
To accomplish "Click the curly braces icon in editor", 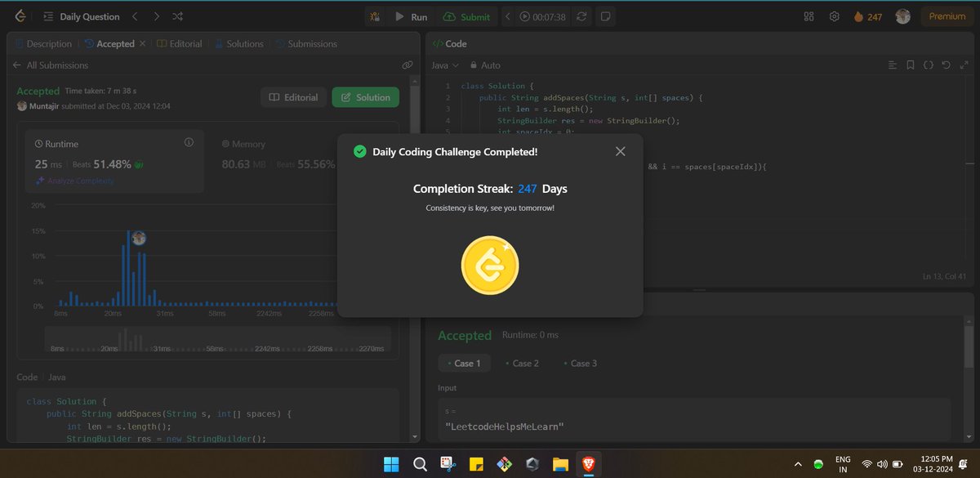I will coord(929,65).
